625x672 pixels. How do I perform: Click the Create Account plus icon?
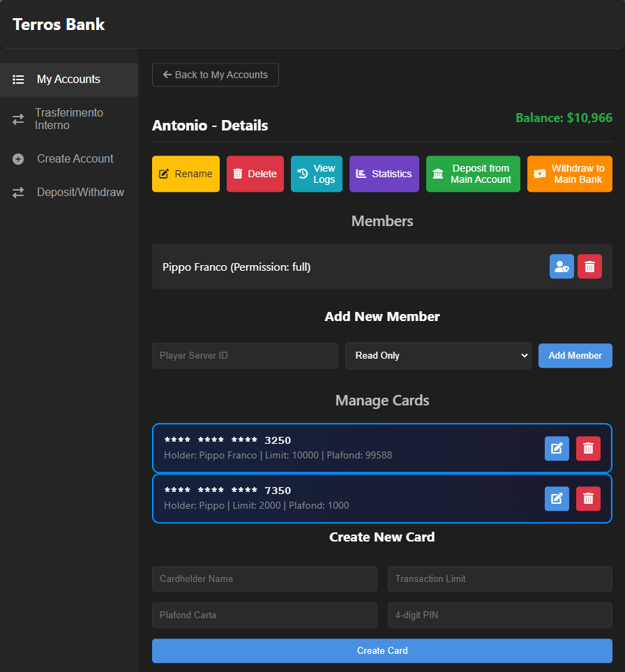tap(18, 159)
